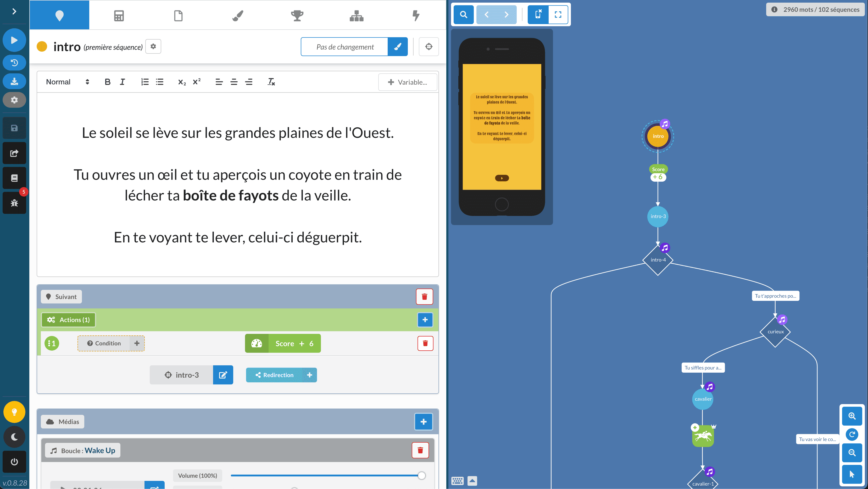Toggle dark mode moon button

tap(14, 437)
